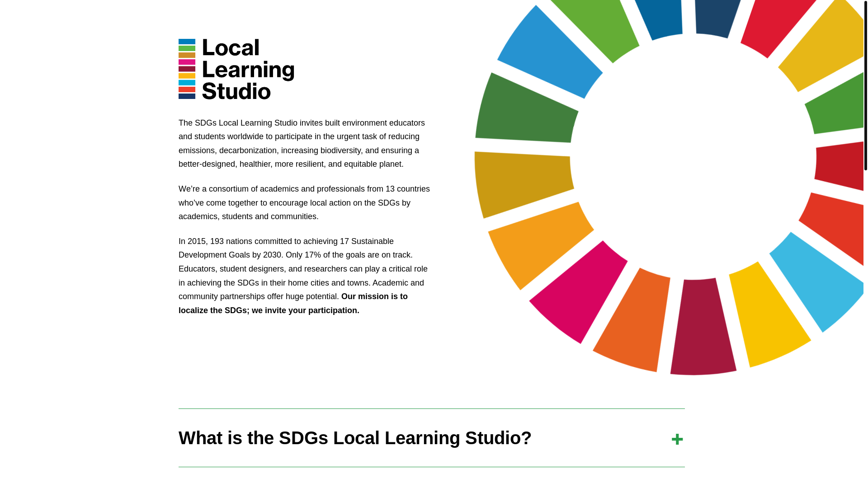Click the vertical scrollbar thumb
The image size is (868, 488).
[x=866, y=85]
